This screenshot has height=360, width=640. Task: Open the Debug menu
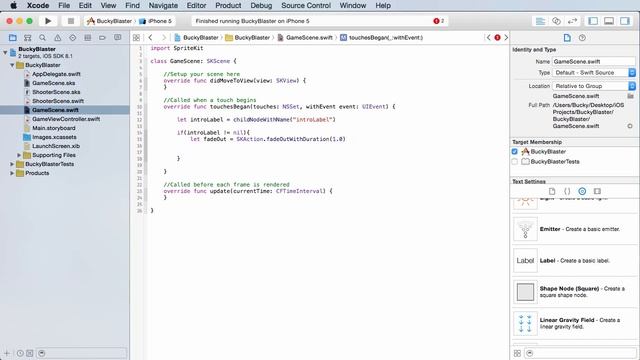click(261, 5)
